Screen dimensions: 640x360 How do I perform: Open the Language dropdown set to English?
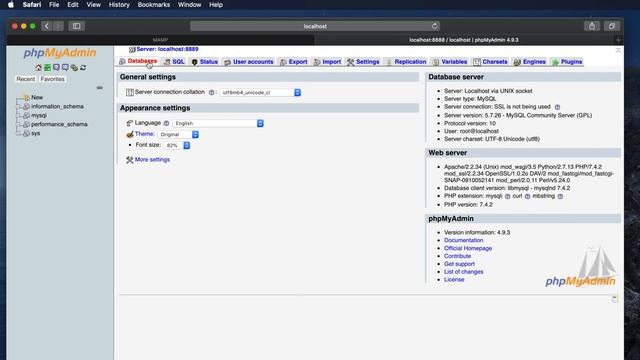[x=218, y=123]
